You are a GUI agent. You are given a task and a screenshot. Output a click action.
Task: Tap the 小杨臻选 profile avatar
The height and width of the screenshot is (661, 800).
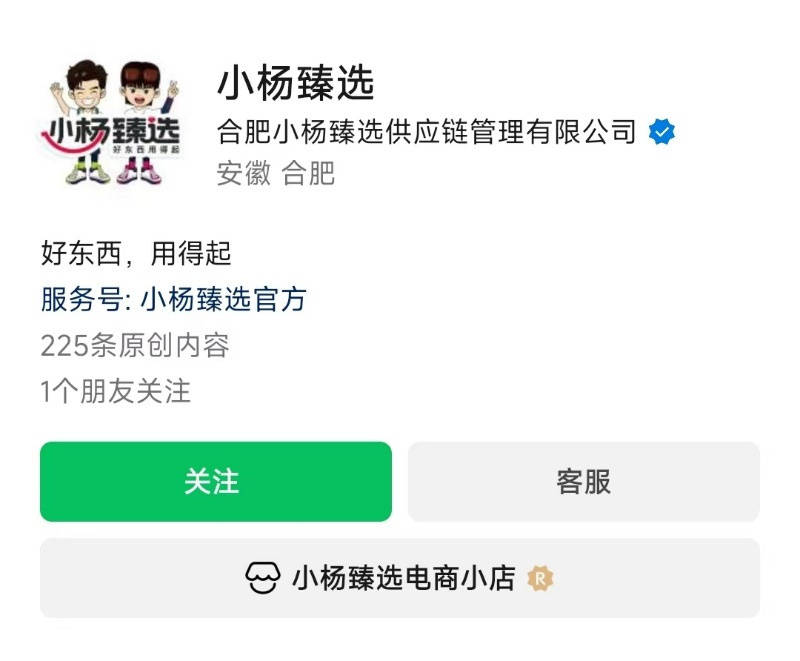coord(111,122)
